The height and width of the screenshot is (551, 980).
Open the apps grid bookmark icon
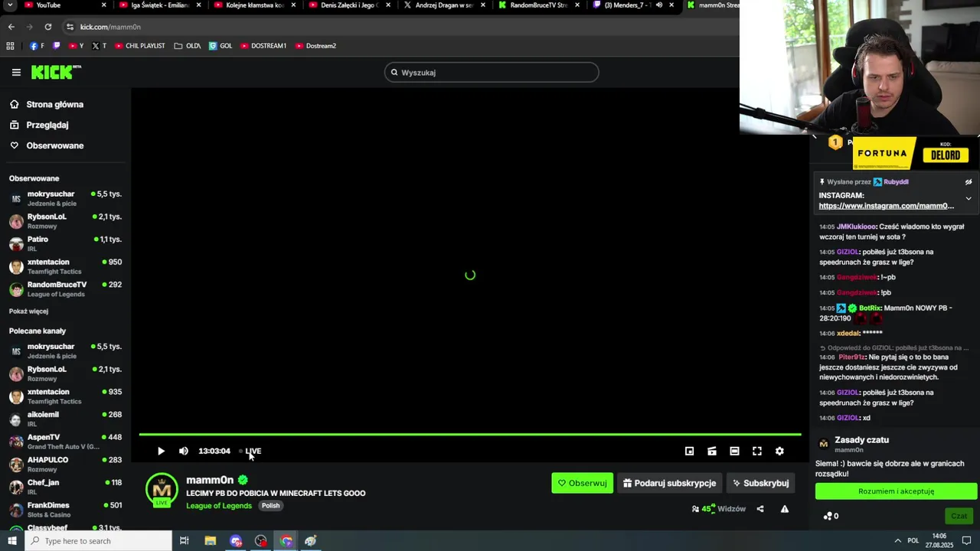point(10,46)
